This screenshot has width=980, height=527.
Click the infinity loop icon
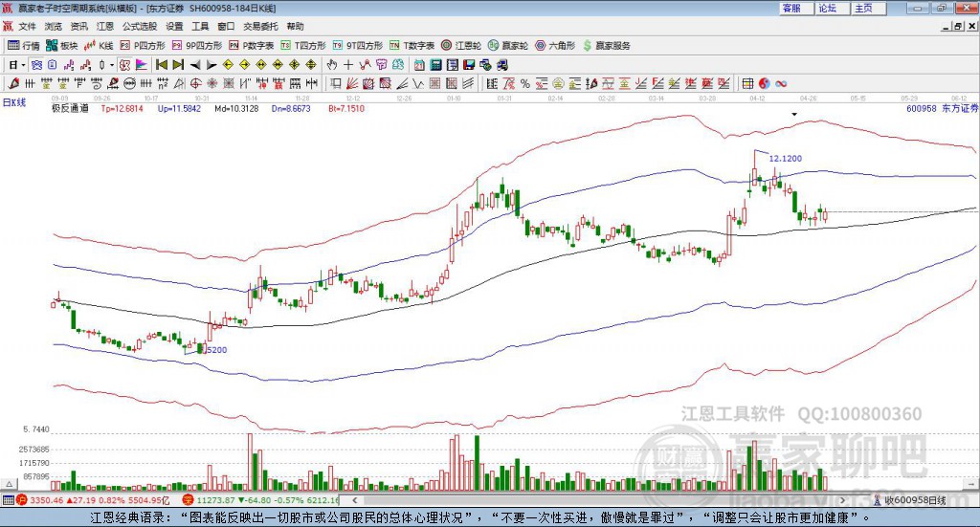click(781, 83)
